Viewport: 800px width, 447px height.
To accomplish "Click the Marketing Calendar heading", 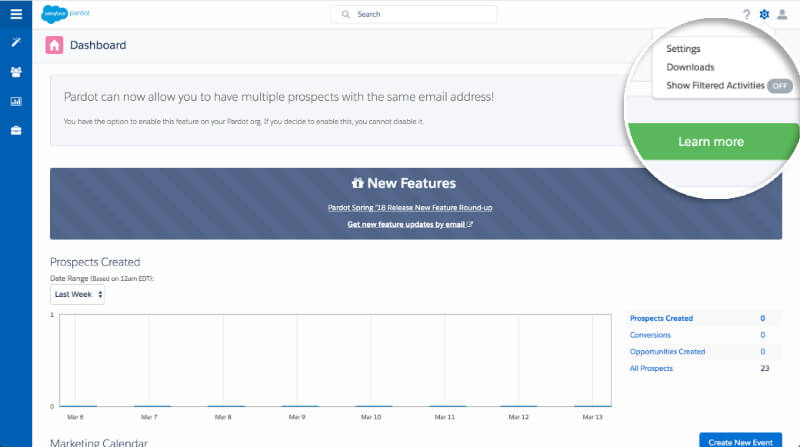I will (x=98, y=442).
